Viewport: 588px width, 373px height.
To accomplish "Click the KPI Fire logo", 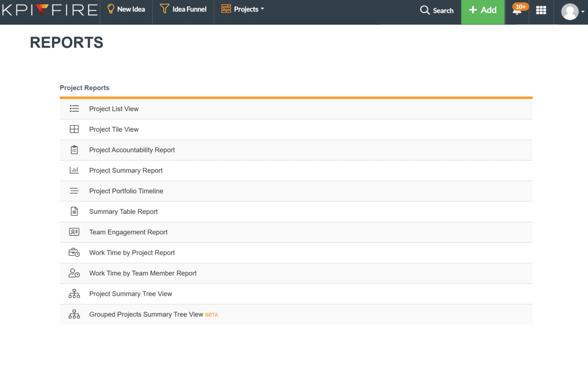I will (x=49, y=10).
